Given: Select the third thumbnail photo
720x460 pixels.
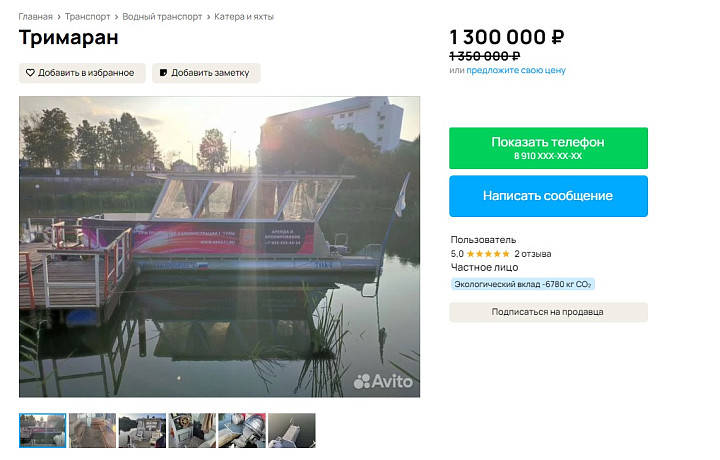Looking at the screenshot, I should point(142,430).
